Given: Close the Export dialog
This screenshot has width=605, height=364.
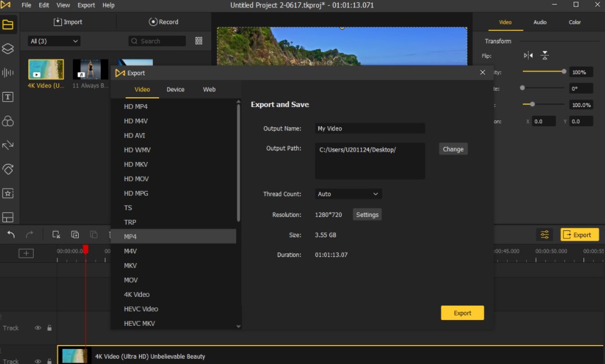Looking at the screenshot, I should click(482, 72).
